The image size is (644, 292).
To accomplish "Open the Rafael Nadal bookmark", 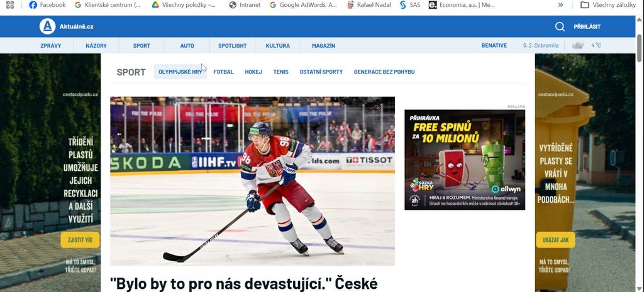I will (x=369, y=5).
